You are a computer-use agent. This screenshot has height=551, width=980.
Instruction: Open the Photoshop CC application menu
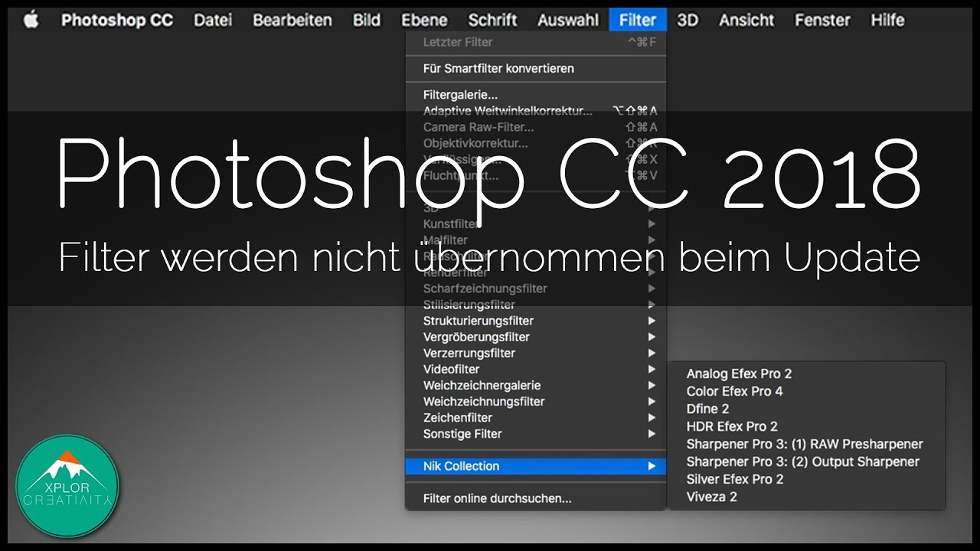(x=117, y=20)
